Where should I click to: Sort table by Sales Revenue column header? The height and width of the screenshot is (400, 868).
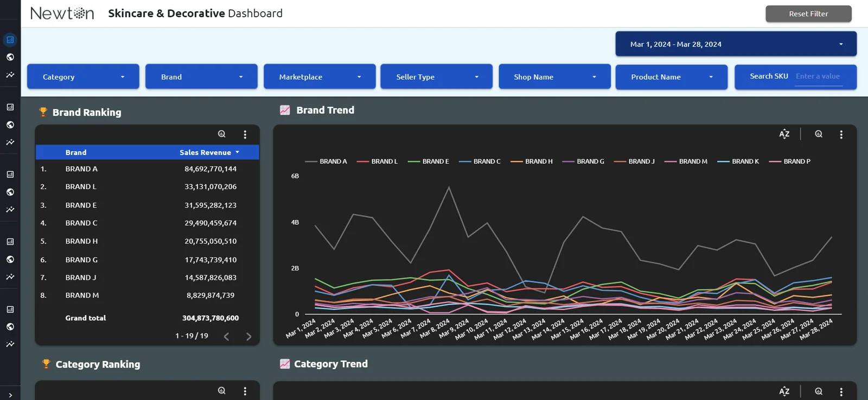[206, 152]
